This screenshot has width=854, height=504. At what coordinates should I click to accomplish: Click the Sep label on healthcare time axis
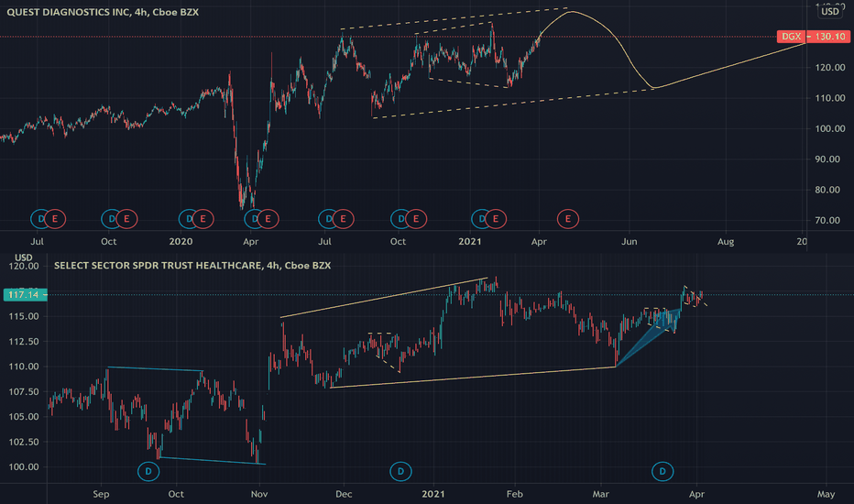(x=101, y=494)
